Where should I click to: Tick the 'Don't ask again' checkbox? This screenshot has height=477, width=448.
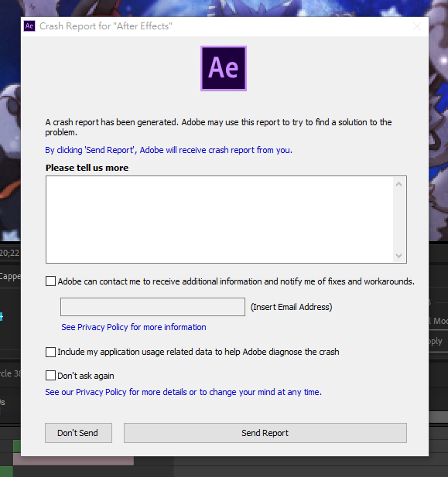pyautogui.click(x=50, y=376)
